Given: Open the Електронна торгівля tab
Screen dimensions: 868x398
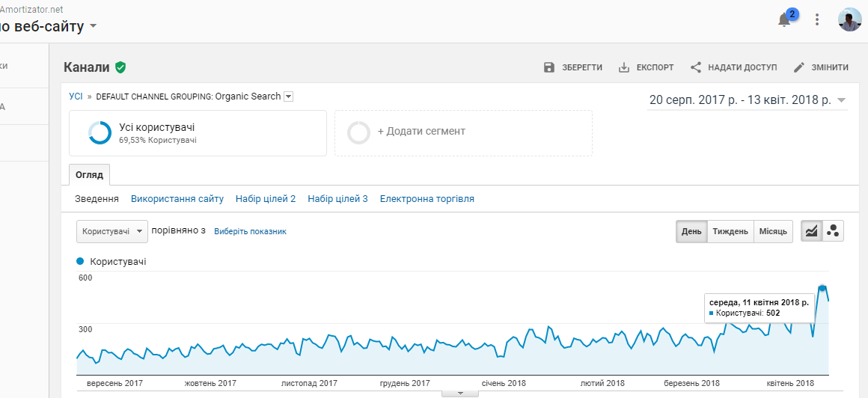Looking at the screenshot, I should [x=427, y=199].
